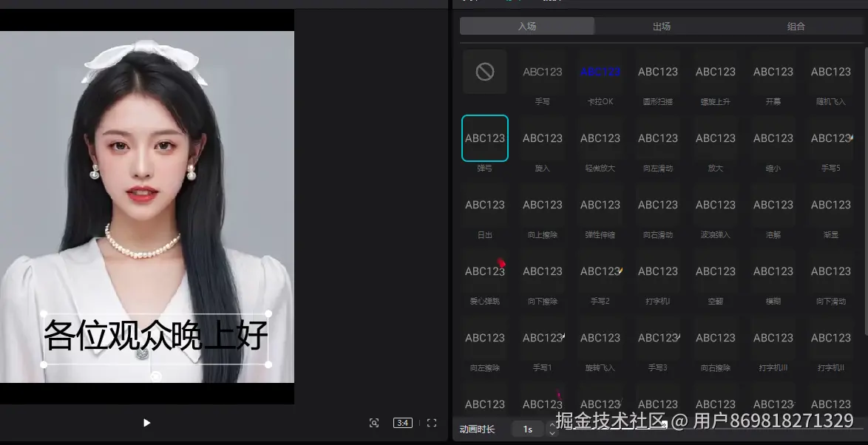The width and height of the screenshot is (868, 445).
Task: Open the 3:4 aspect ratio selector
Action: (402, 422)
